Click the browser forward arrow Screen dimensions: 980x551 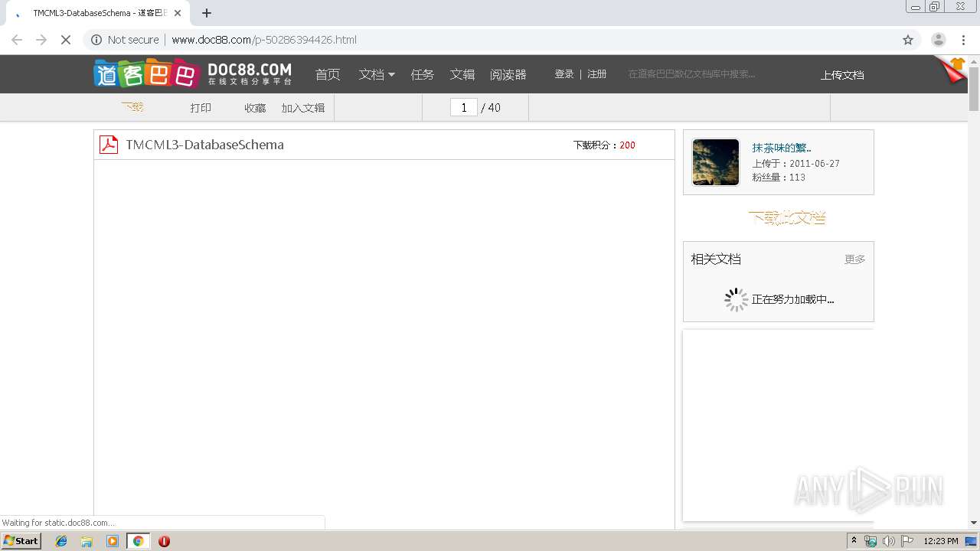pyautogui.click(x=41, y=40)
